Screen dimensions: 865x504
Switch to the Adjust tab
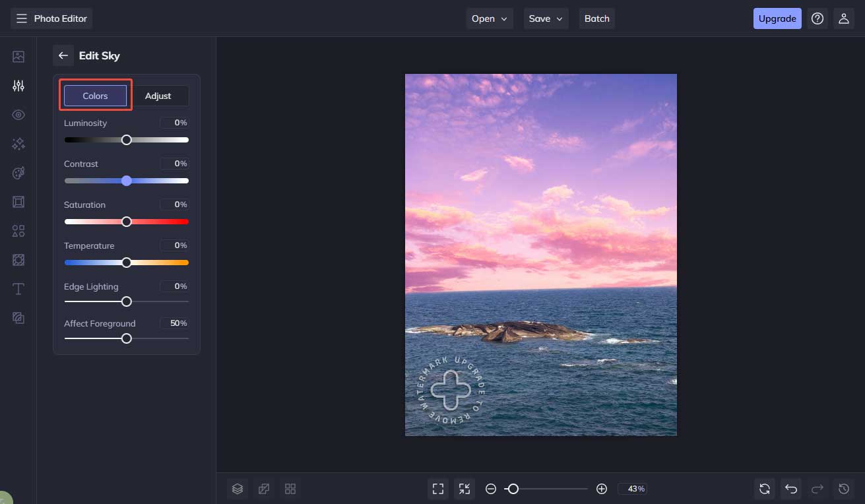[x=158, y=96]
